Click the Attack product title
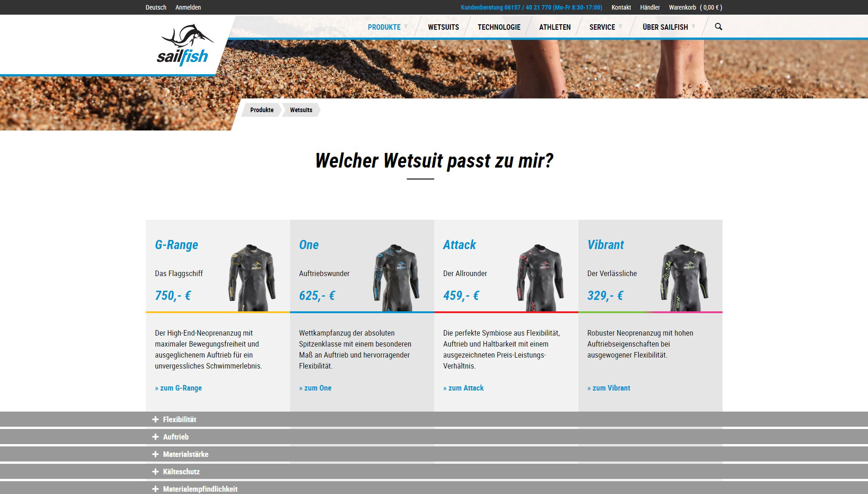 pyautogui.click(x=459, y=245)
